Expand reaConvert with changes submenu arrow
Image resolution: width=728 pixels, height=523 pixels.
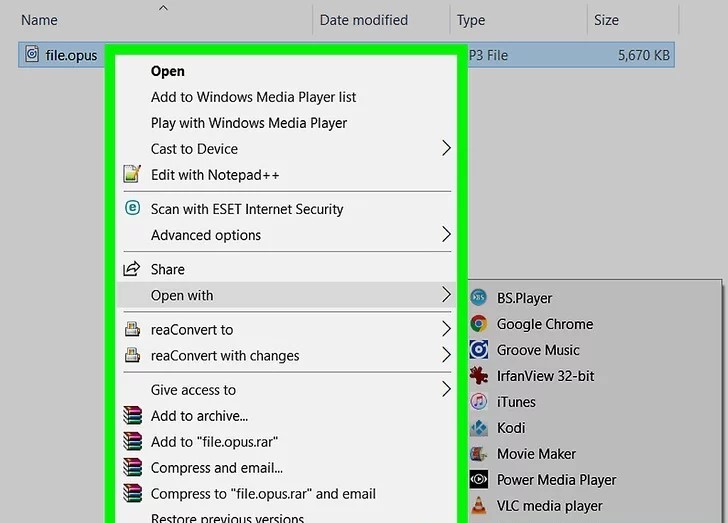coord(446,355)
